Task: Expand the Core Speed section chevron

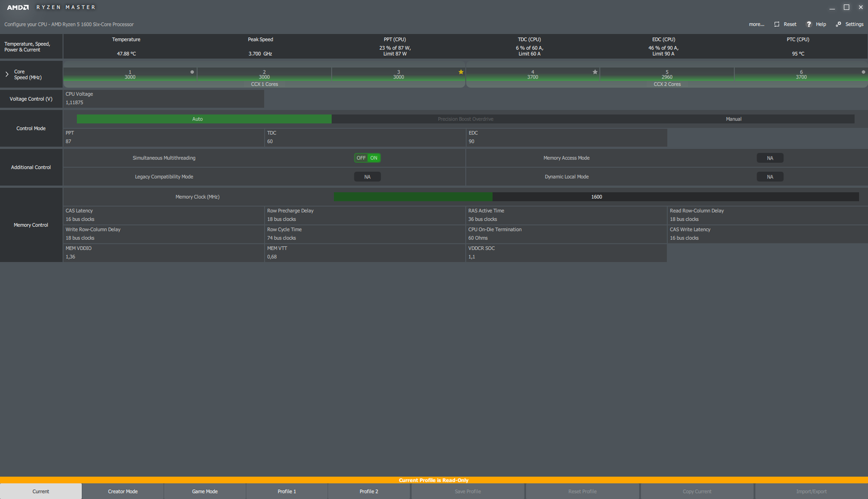Action: coord(7,74)
